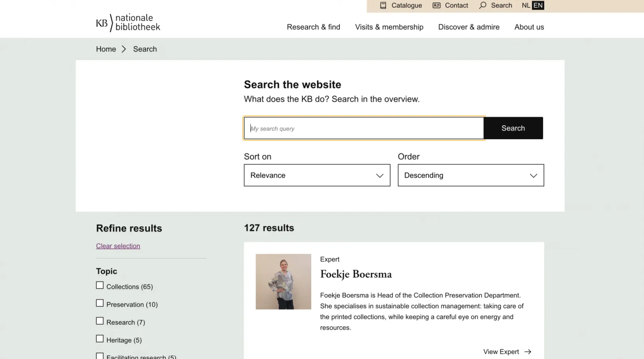Image resolution: width=644 pixels, height=359 pixels.
Task: Click the Contact card icon
Action: coord(436,6)
